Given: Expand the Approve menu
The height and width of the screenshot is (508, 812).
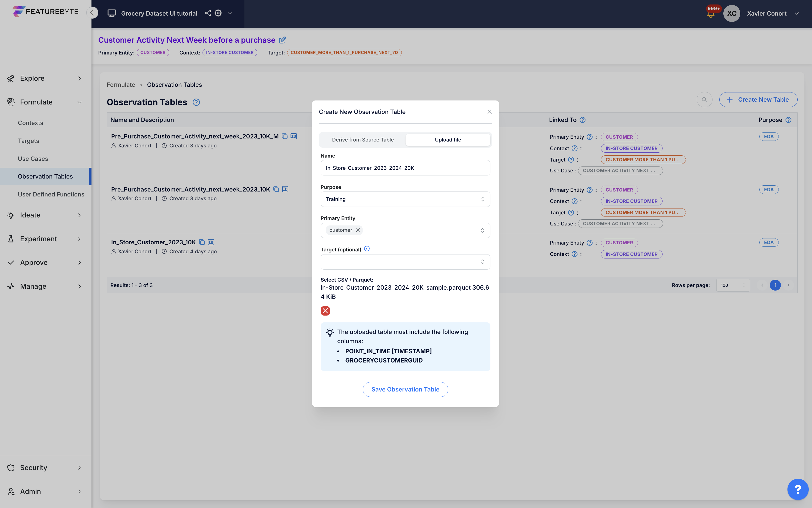Looking at the screenshot, I should click(x=45, y=262).
